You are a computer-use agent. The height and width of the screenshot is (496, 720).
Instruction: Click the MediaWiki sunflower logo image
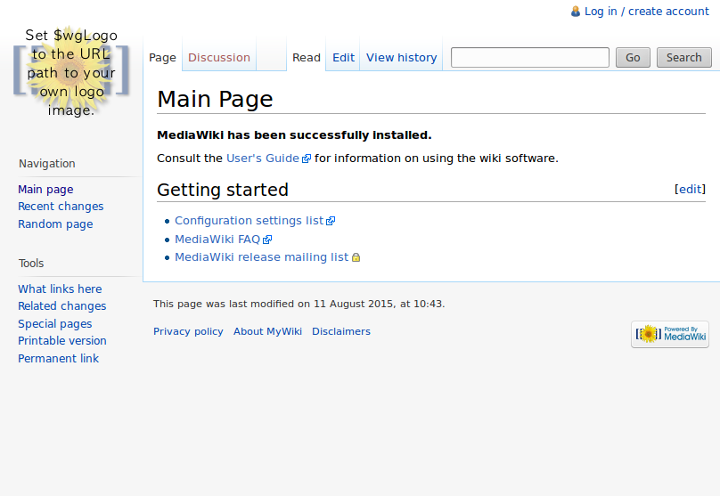(71, 71)
